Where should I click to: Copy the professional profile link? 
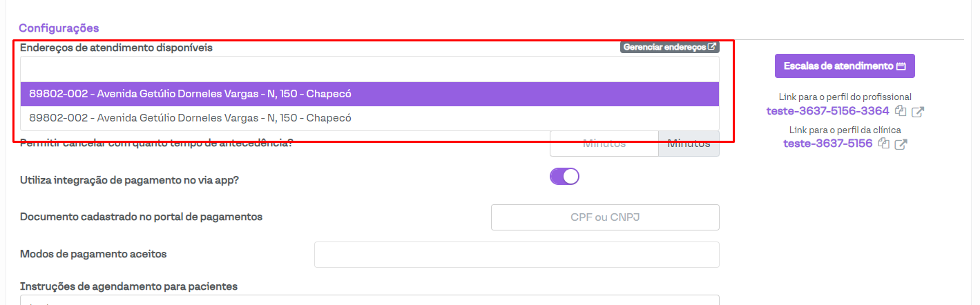click(900, 110)
